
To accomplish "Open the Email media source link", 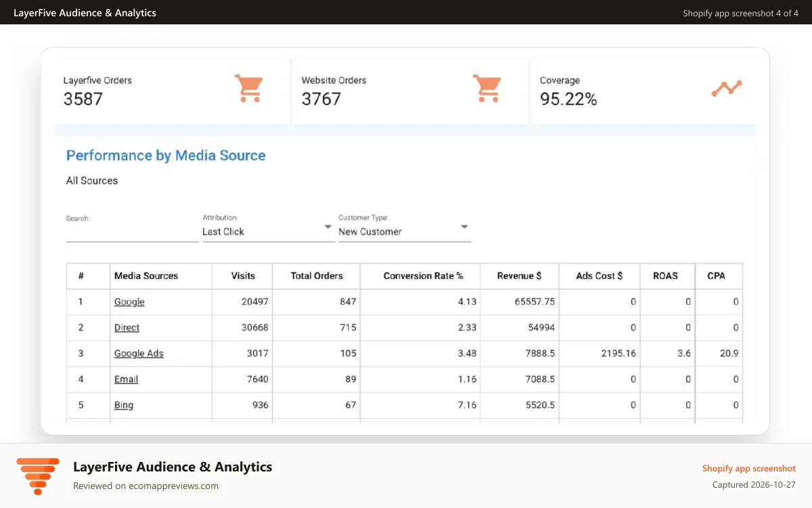I will 126,379.
